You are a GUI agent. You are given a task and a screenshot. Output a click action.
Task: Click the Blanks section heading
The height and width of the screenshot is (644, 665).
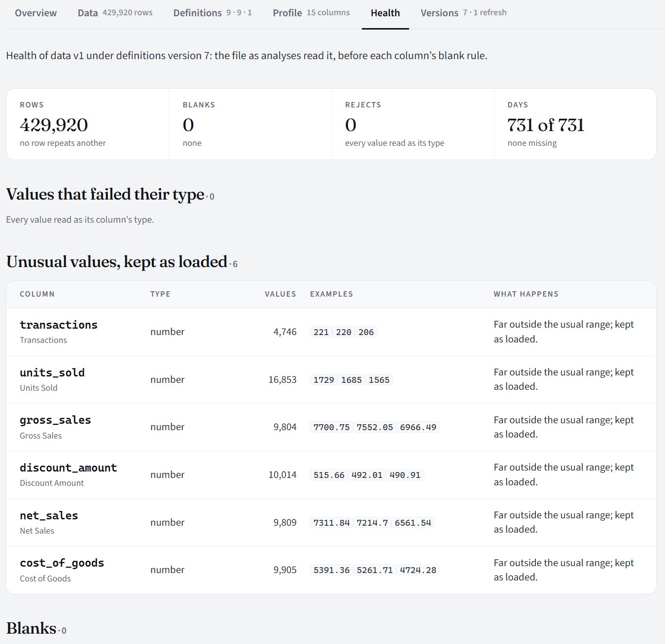31,628
